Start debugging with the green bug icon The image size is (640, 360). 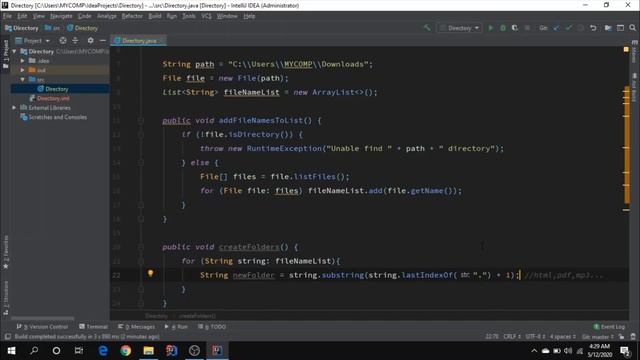click(503, 28)
